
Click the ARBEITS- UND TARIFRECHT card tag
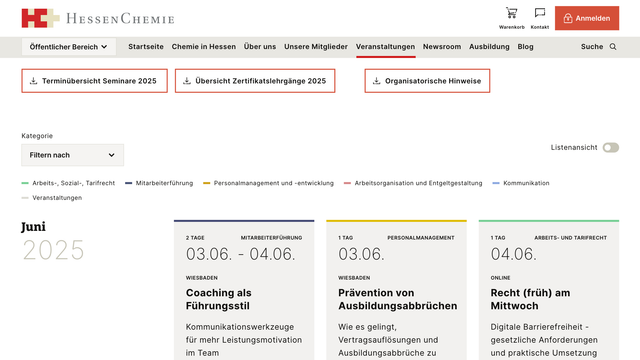pyautogui.click(x=571, y=238)
